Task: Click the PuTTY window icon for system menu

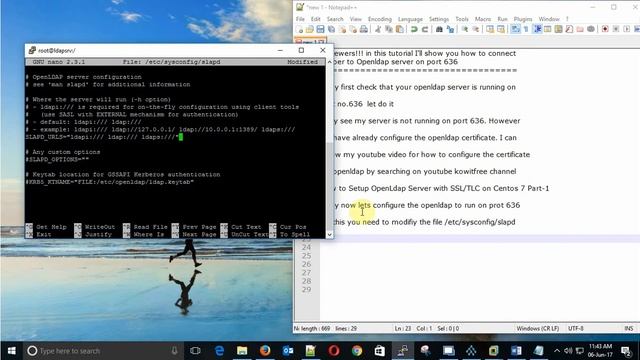Action: coord(32,50)
